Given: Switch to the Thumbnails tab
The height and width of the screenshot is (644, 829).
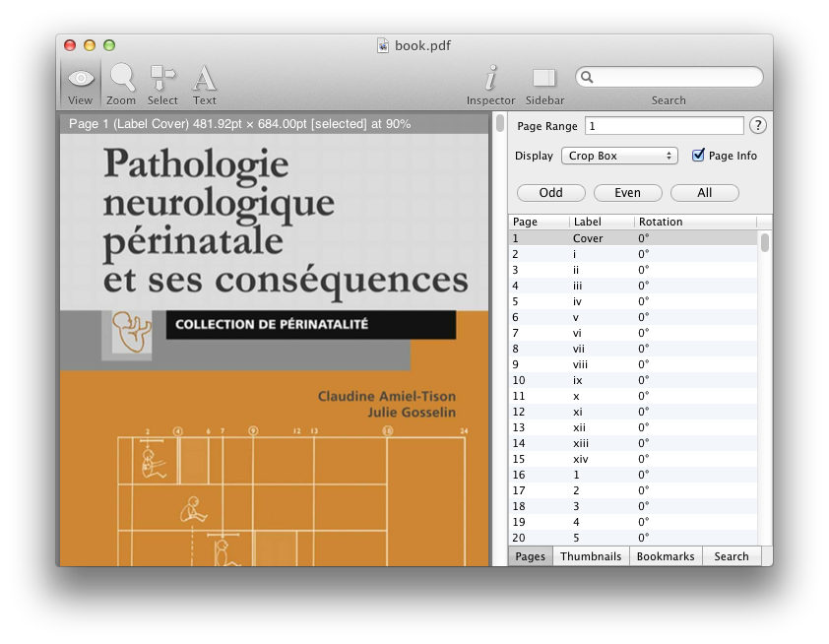Looking at the screenshot, I should coord(591,556).
